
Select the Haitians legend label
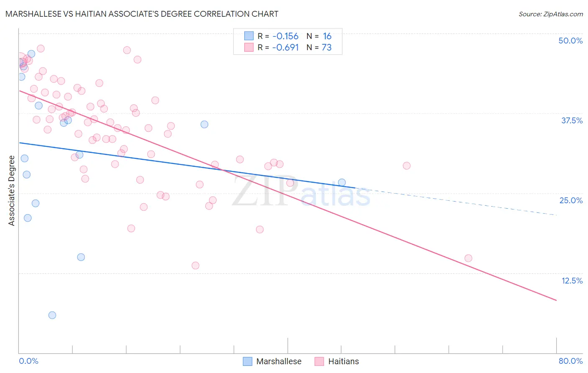tap(343, 361)
